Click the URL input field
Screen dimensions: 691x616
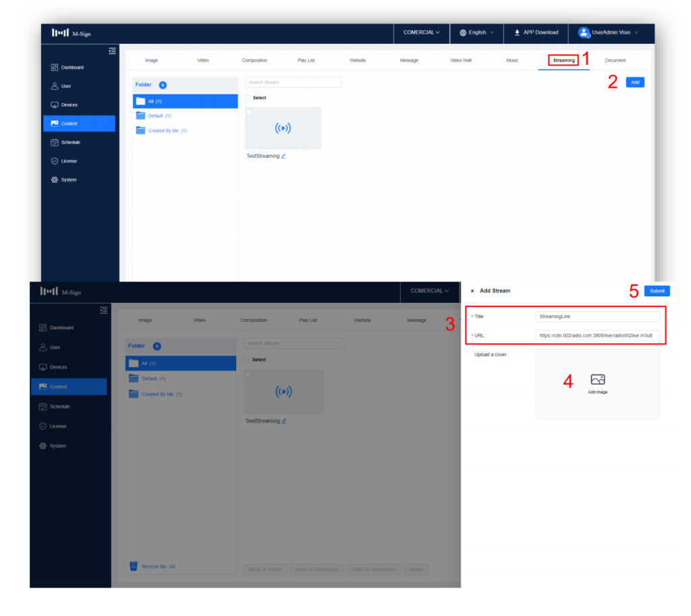pos(597,336)
